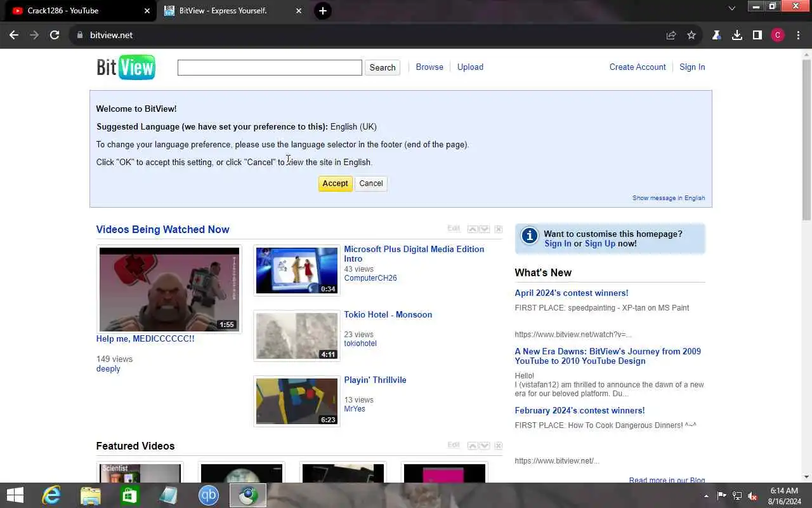
Task: Move Videos Being Watched Now section up
Action: (x=473, y=229)
